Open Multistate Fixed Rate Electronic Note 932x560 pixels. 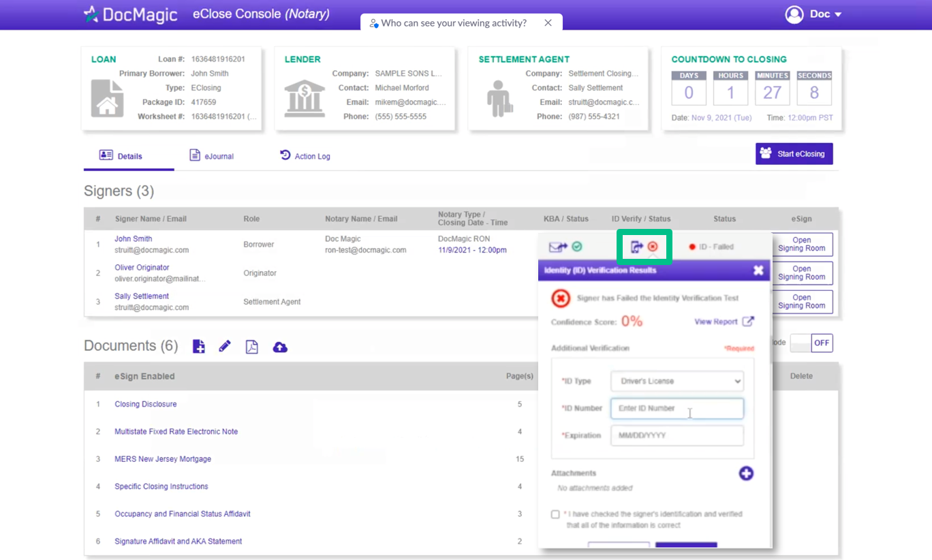(x=176, y=431)
